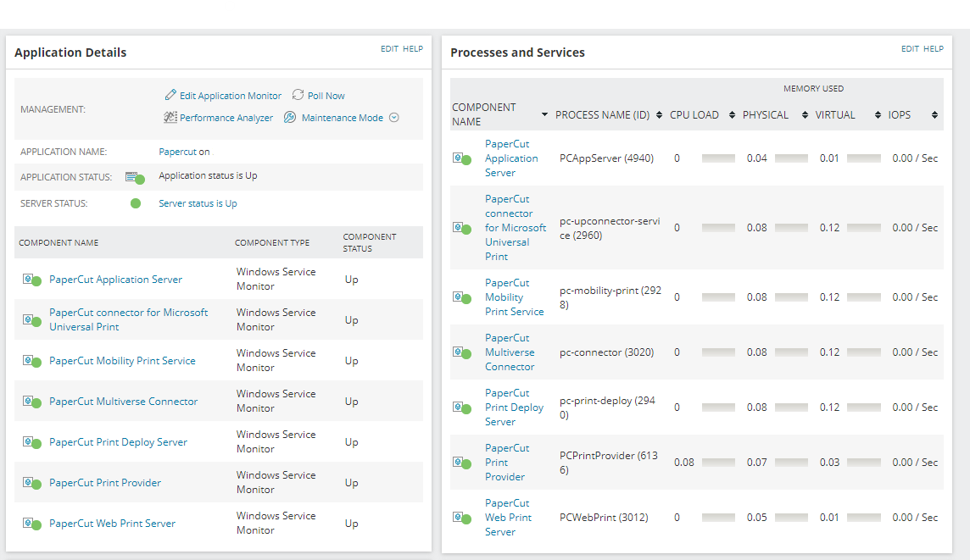970x560 pixels.
Task: Sort by CPU Load column arrows
Action: coord(732,115)
